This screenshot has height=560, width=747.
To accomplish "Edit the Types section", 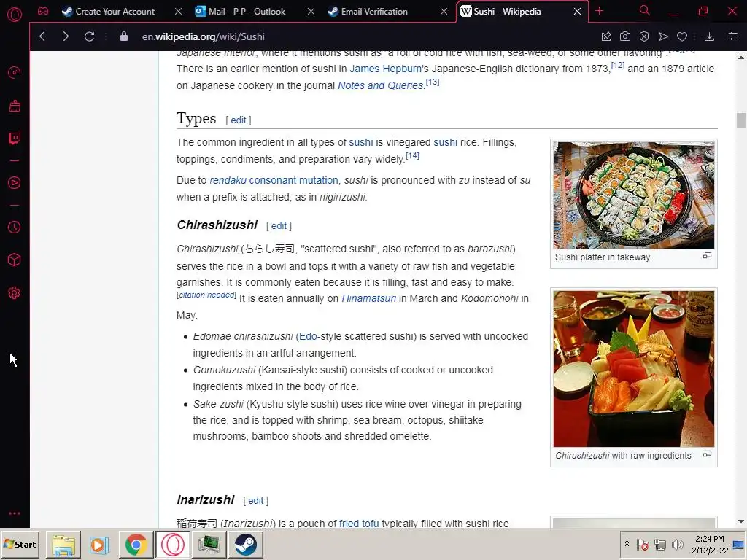I will click(x=239, y=120).
